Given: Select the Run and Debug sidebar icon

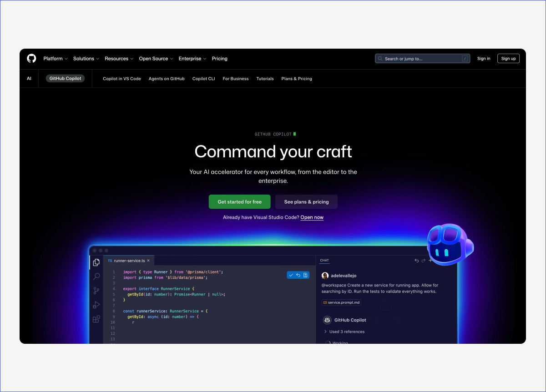Looking at the screenshot, I should (96, 305).
